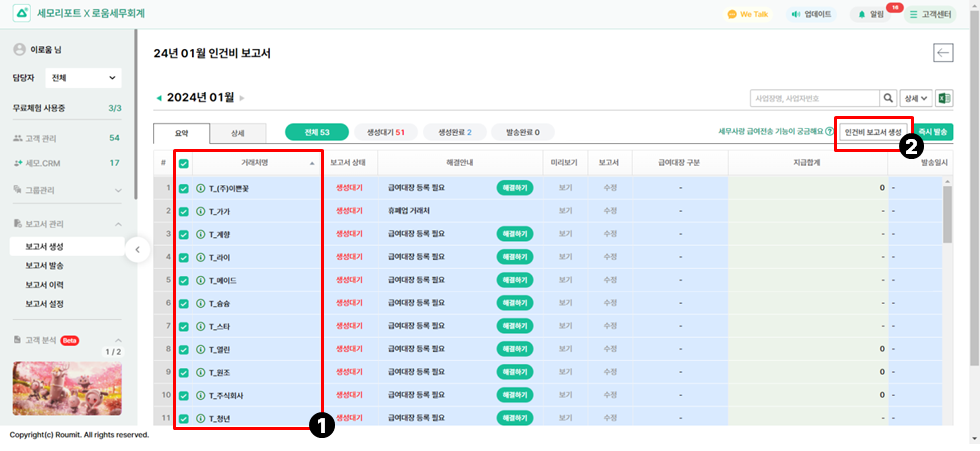Open the 담당자 전체 dropdown
980x451 pixels.
click(83, 78)
